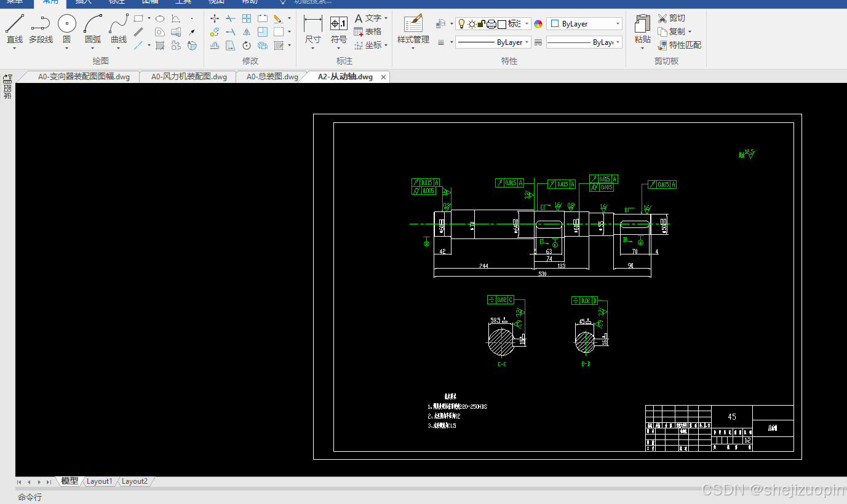The image size is (847, 504).
Task: Click the Array tool icon
Action: (x=247, y=18)
